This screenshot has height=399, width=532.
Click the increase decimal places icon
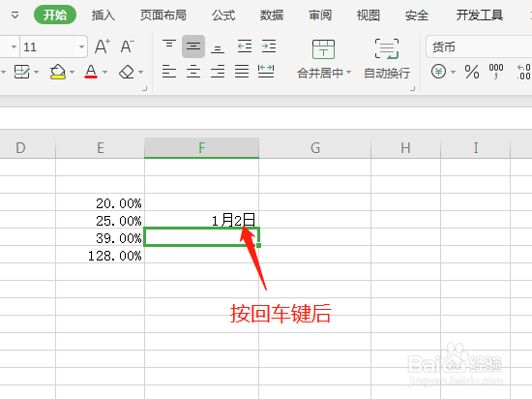pos(524,72)
